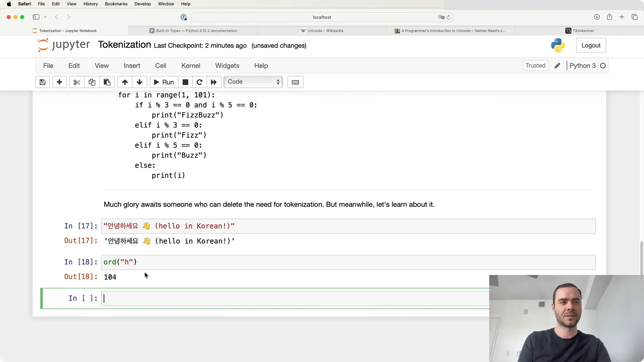This screenshot has width=644, height=362.
Task: Toggle Safari sidebar icon
Action: coord(36,17)
